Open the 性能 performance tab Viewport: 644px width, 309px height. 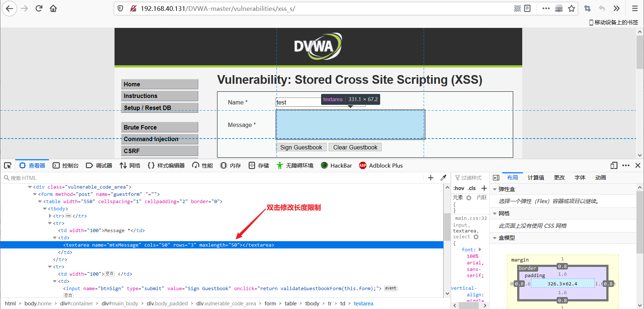203,166
